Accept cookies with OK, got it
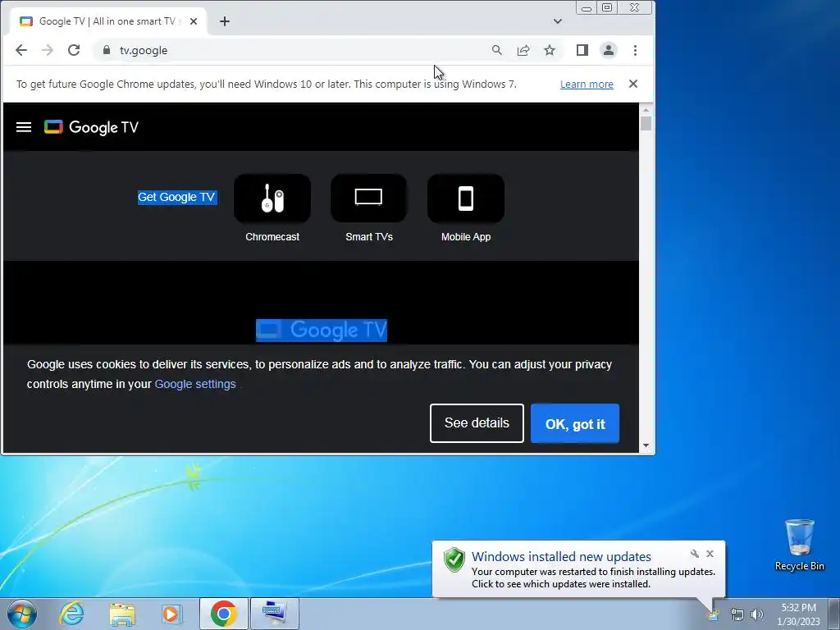The height and width of the screenshot is (630, 840). point(575,423)
